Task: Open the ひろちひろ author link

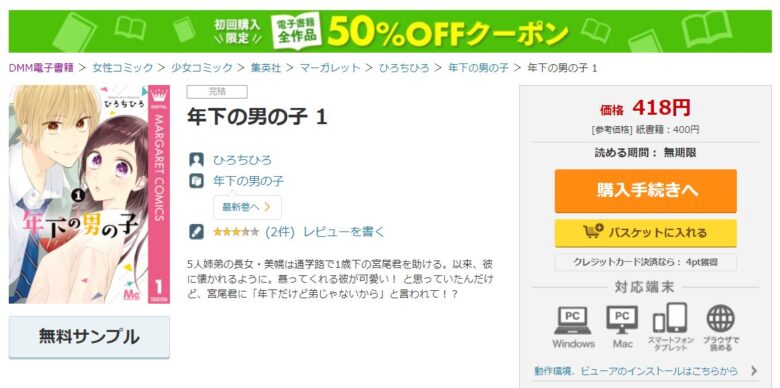Action: click(x=242, y=160)
